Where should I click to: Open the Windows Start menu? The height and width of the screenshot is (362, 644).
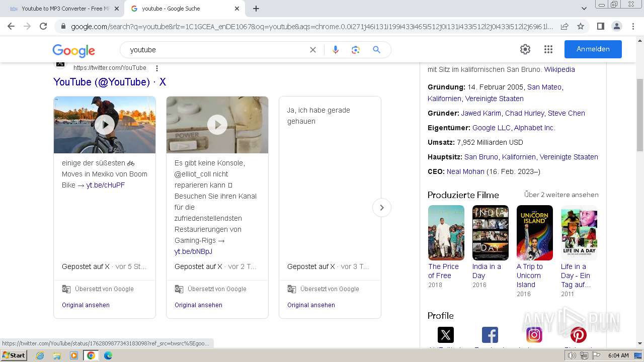coord(14,355)
